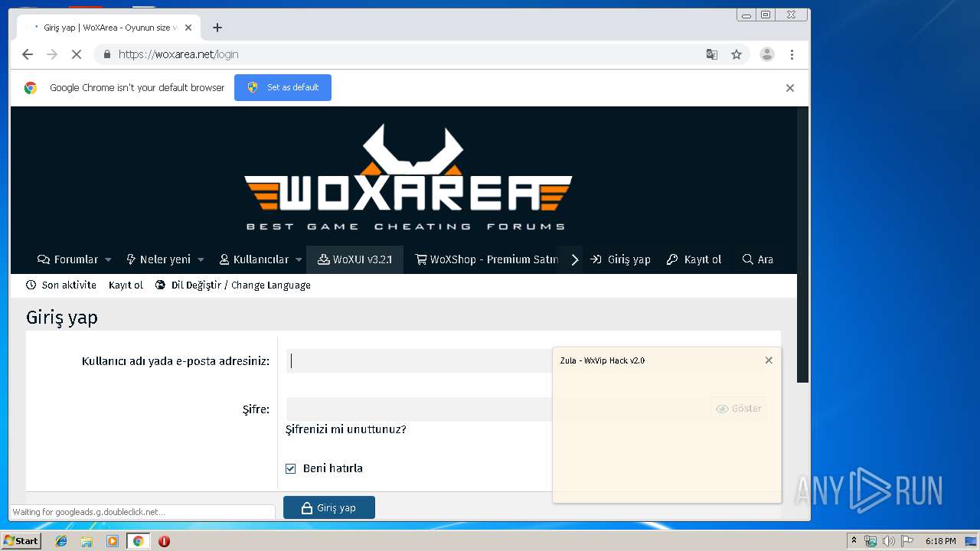Click the Google Translate icon in address bar
This screenshot has width=980, height=551.
pos(712,54)
